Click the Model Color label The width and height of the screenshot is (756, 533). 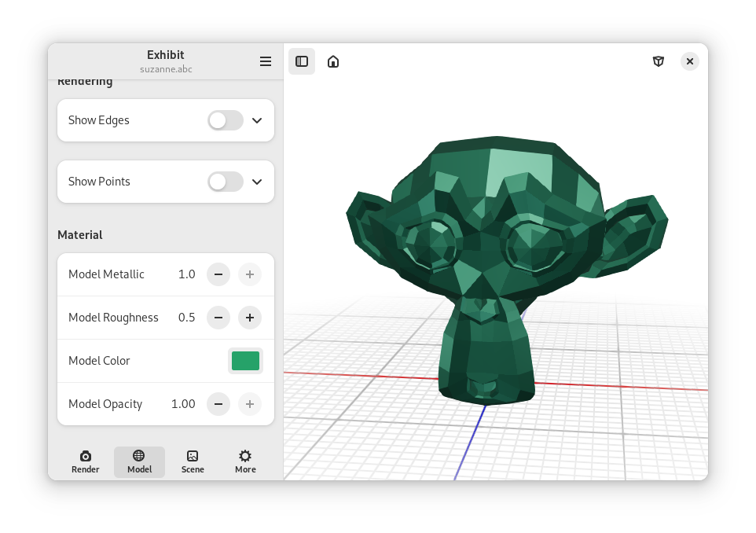point(99,361)
